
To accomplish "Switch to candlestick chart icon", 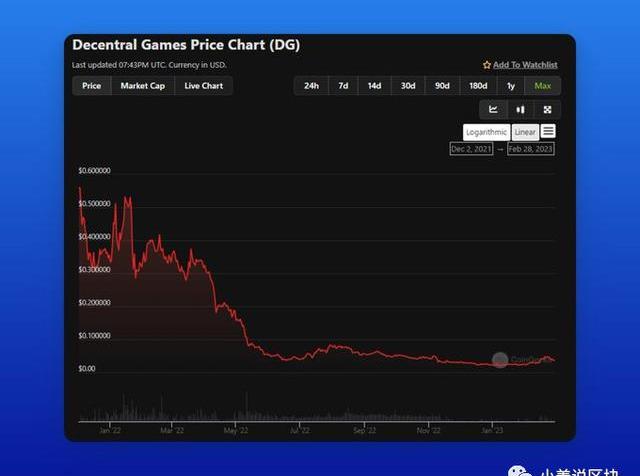I will [x=520, y=109].
